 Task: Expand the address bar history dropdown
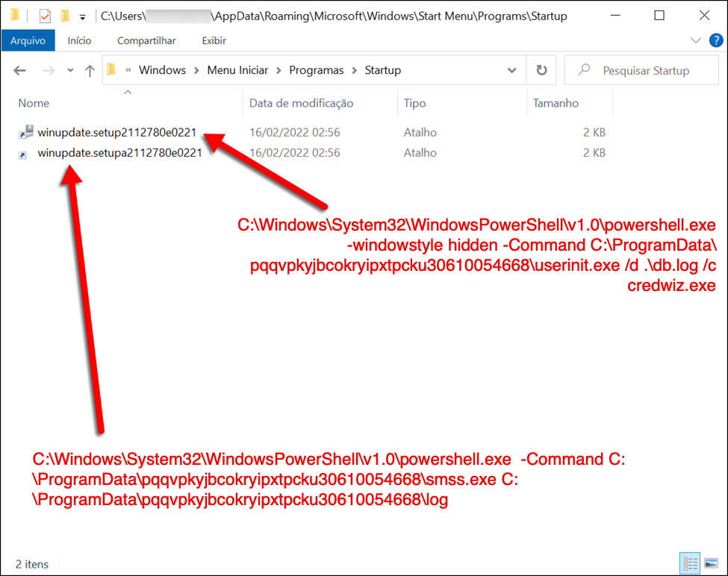point(511,71)
